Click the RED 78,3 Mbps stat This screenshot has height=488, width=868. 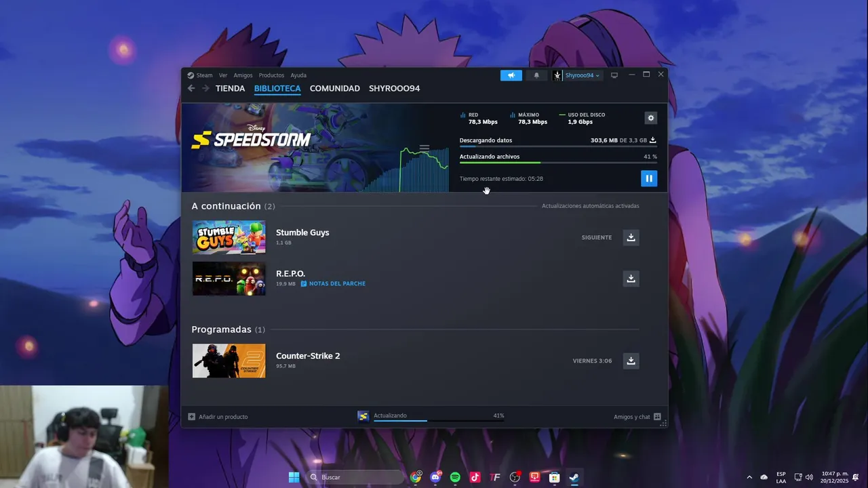coord(479,119)
